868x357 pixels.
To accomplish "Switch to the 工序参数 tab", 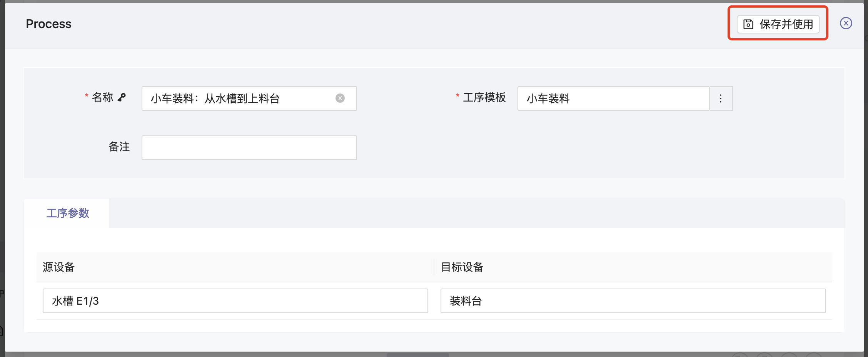I will pos(68,213).
